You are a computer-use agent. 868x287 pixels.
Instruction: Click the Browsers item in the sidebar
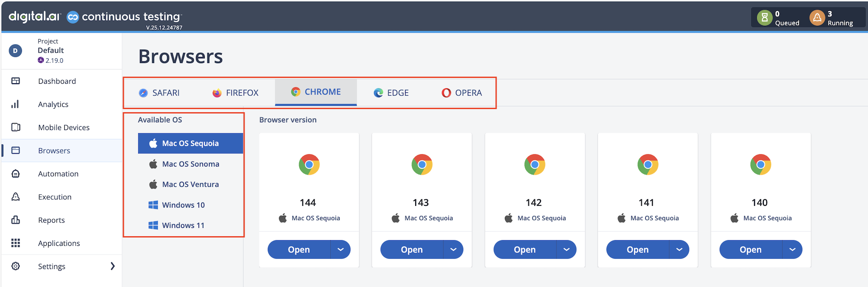click(x=62, y=151)
